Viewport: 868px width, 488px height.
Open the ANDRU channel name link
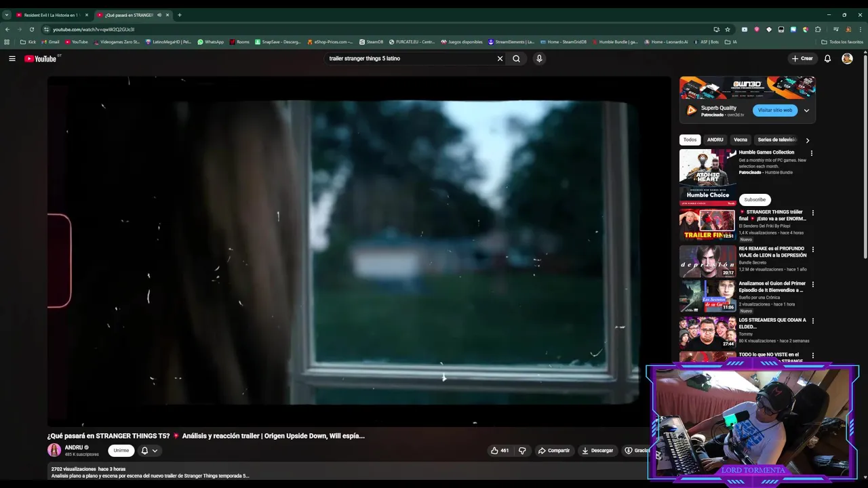(73, 447)
